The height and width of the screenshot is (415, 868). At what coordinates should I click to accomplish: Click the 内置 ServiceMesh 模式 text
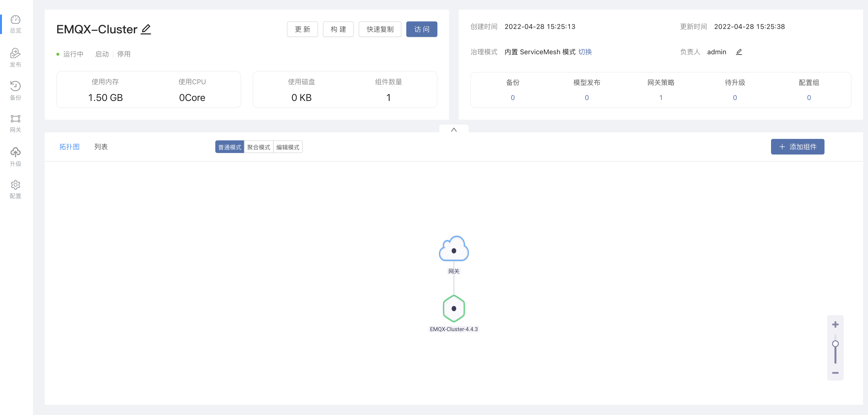tap(540, 52)
